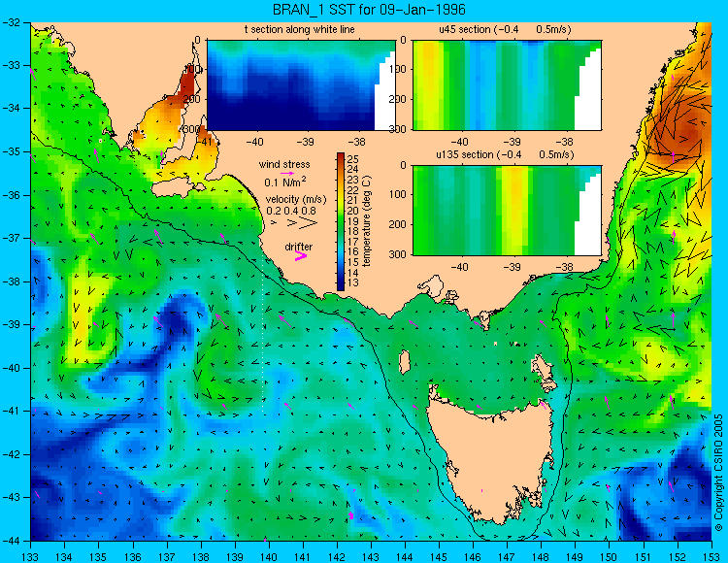Click the 22 value on temperature colorbar
Screen dimensions: 728x563
click(x=352, y=190)
